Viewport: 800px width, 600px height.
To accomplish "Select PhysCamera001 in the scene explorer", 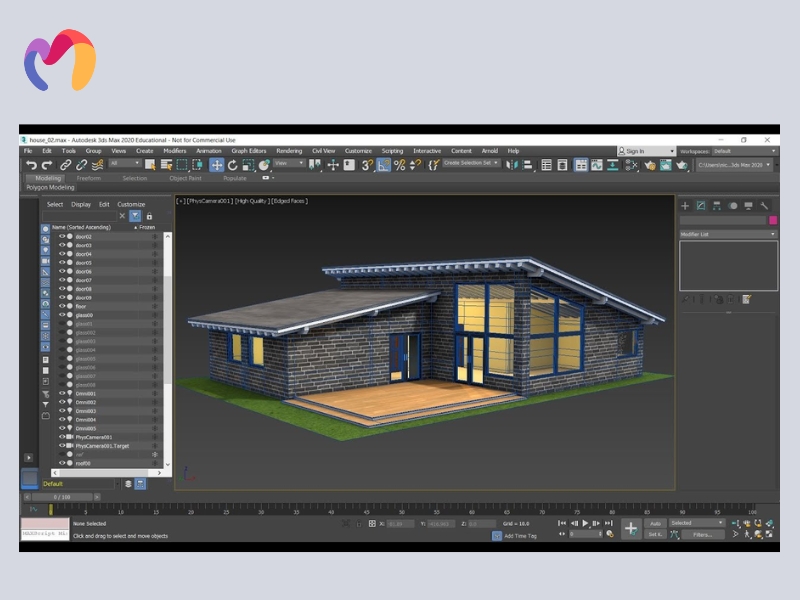I will [91, 437].
